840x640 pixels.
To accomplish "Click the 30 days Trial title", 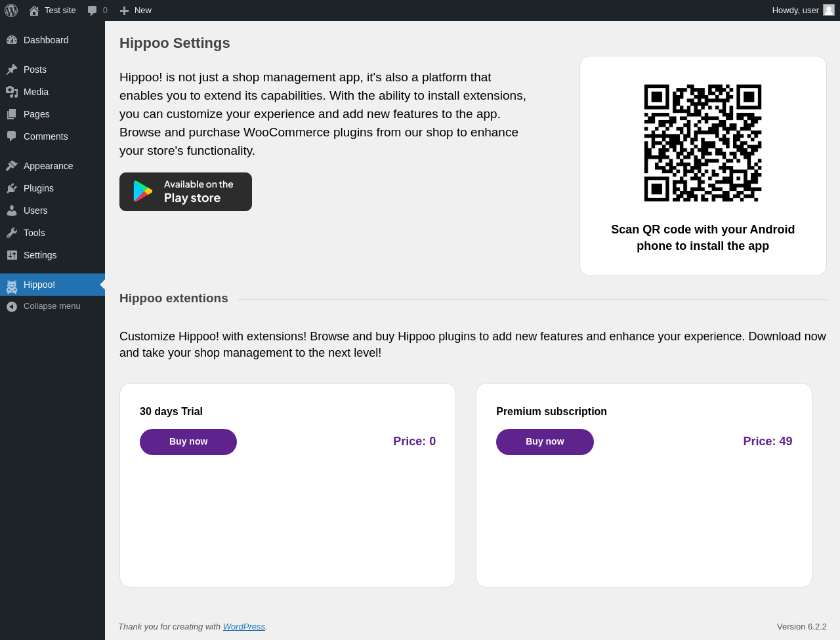I will (171, 412).
